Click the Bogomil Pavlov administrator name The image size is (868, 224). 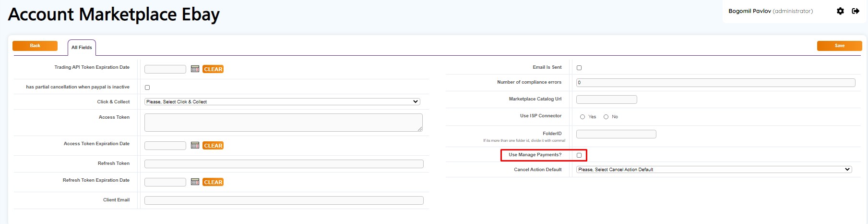click(771, 11)
